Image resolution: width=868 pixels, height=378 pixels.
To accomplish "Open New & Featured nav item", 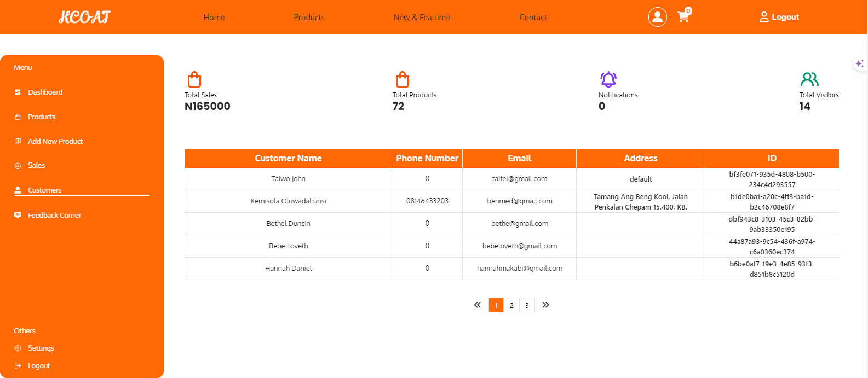I will pos(422,18).
